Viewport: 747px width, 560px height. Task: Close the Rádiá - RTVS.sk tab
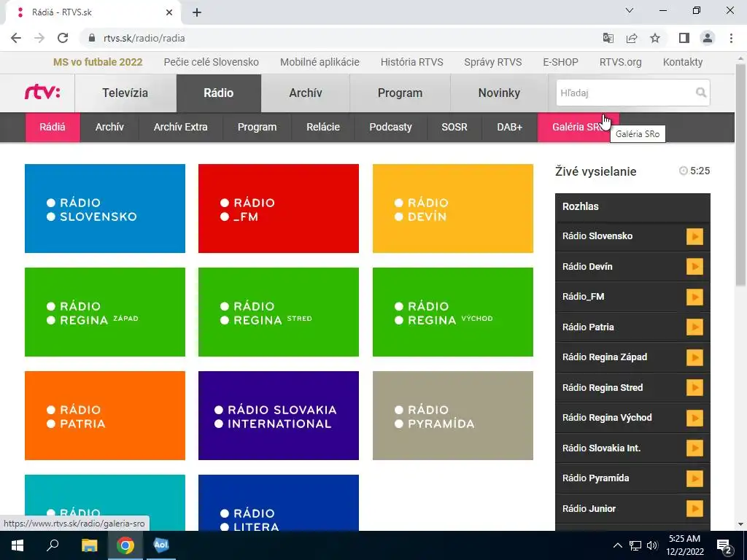(x=169, y=13)
